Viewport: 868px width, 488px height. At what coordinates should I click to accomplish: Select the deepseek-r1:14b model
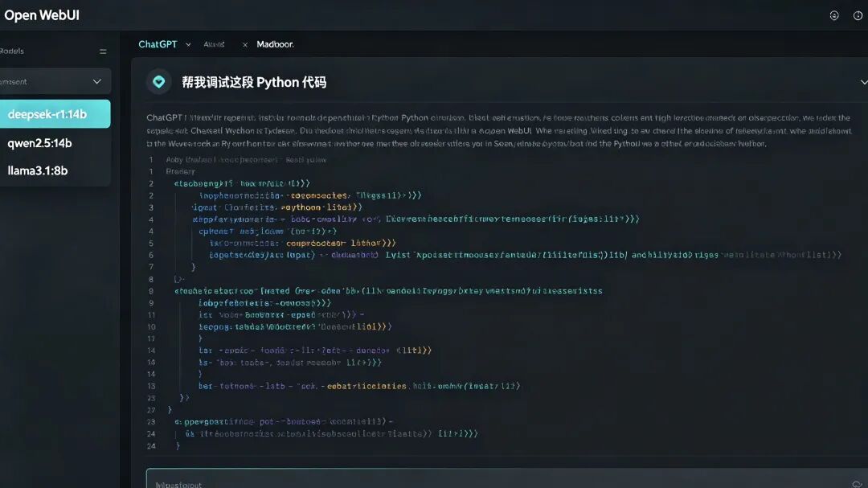tap(55, 114)
